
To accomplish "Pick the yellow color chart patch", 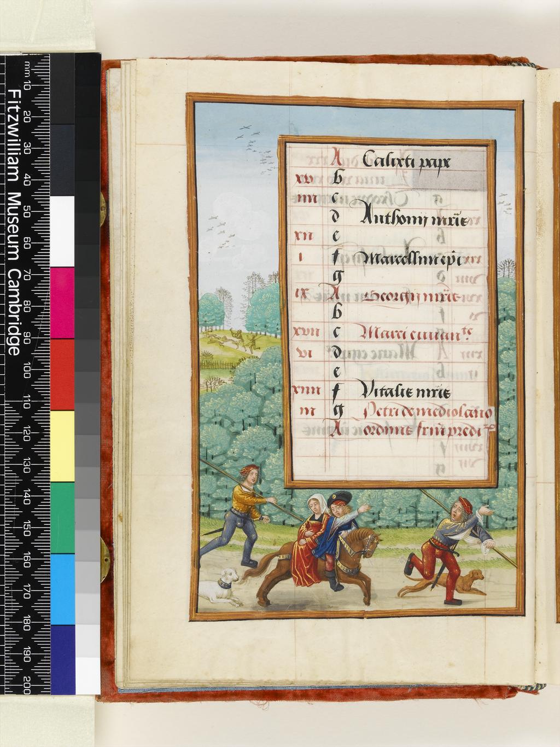I will click(x=62, y=446).
